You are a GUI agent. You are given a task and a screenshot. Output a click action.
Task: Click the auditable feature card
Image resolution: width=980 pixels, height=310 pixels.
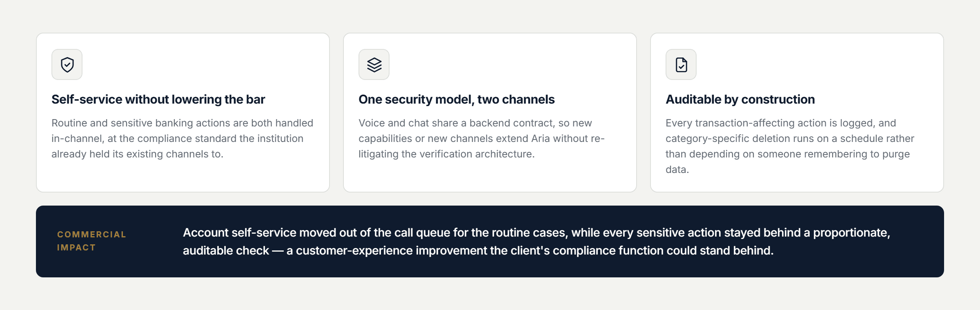(x=797, y=113)
